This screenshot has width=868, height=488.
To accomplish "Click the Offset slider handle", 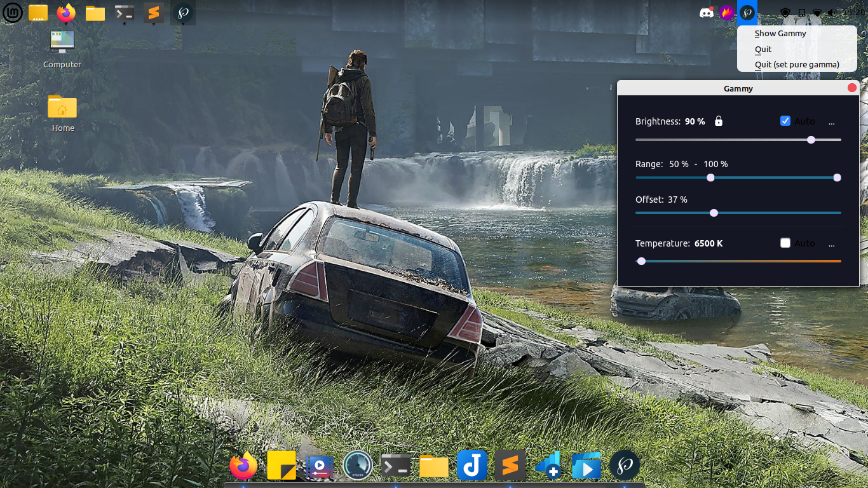I will (x=714, y=213).
